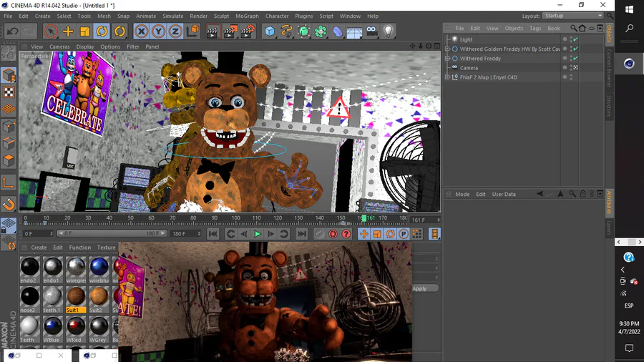Toggle Y axis lock
This screenshot has width=644, height=362.
pyautogui.click(x=159, y=31)
